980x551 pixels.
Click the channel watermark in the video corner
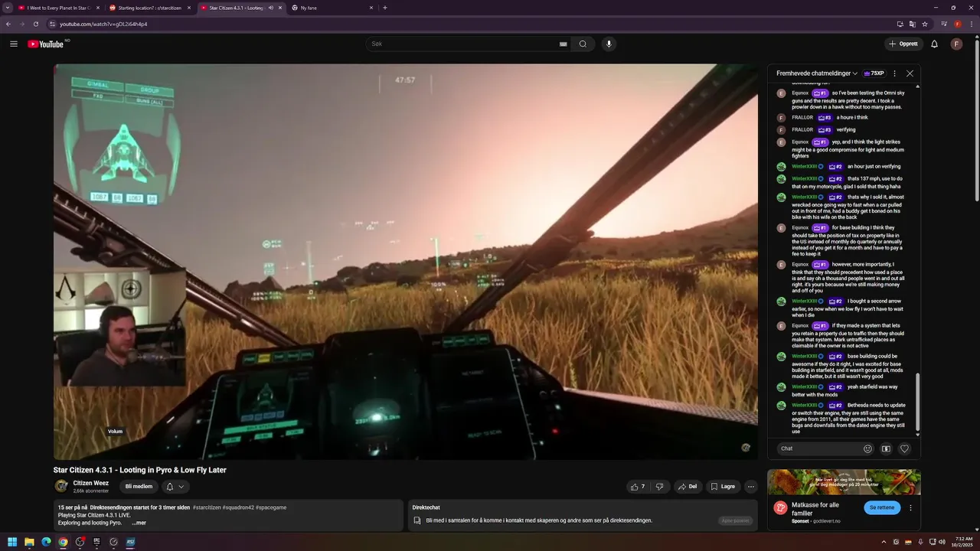click(745, 448)
